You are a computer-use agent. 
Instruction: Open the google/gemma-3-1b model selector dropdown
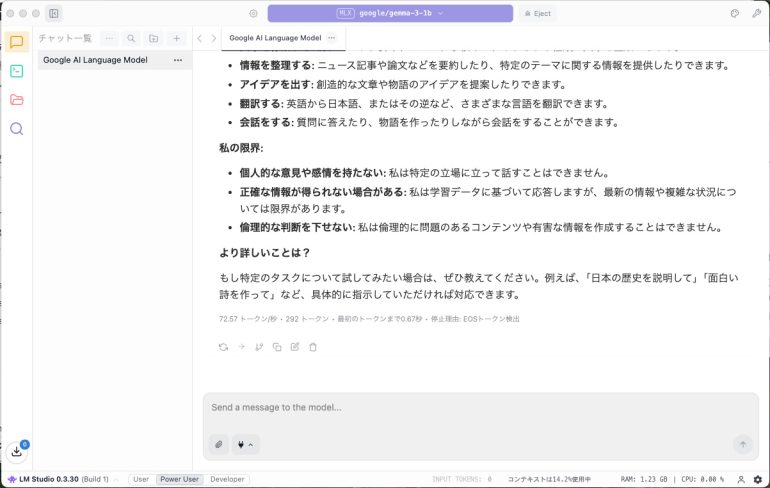coord(390,14)
